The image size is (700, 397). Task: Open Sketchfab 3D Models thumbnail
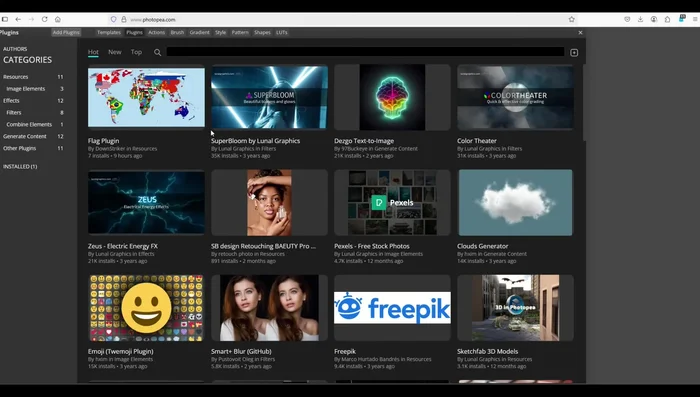515,308
